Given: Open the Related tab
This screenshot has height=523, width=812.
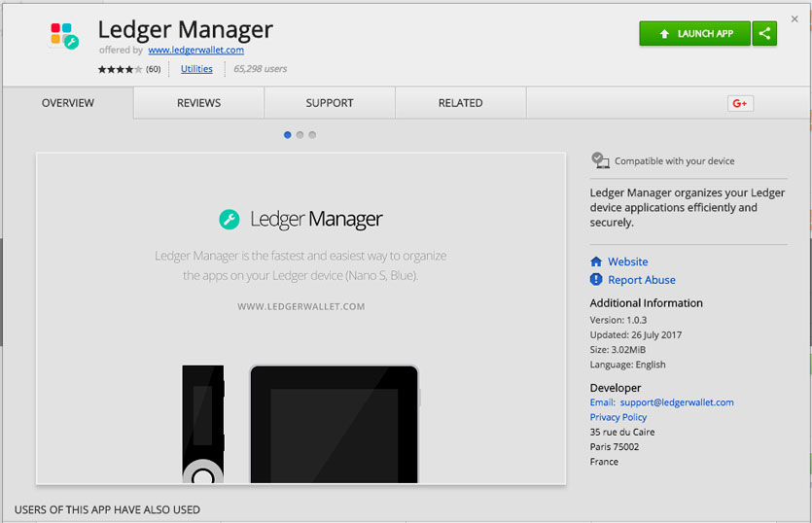Looking at the screenshot, I should click(460, 103).
